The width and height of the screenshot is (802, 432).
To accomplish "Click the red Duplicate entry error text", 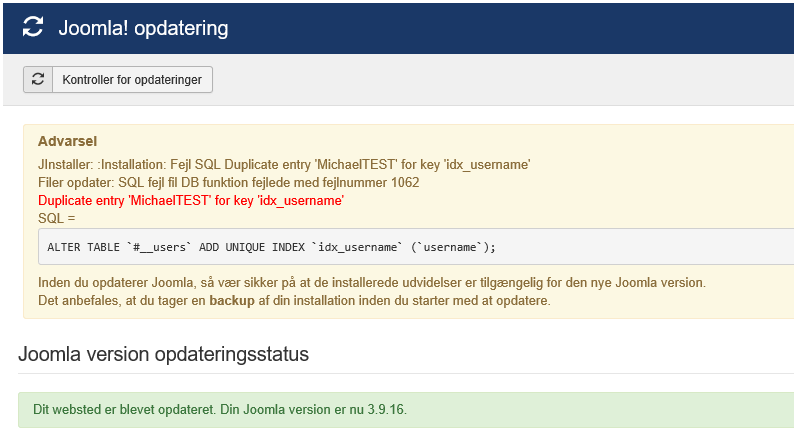I will [x=191, y=200].
